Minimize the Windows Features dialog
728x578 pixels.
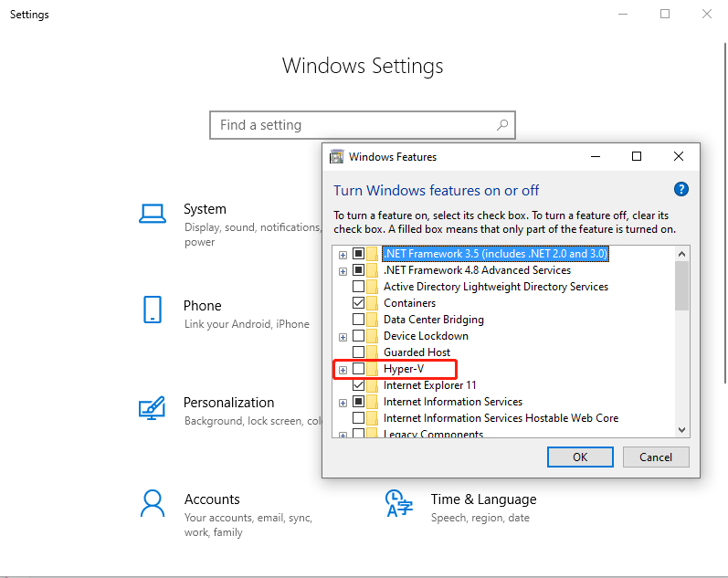click(x=596, y=156)
